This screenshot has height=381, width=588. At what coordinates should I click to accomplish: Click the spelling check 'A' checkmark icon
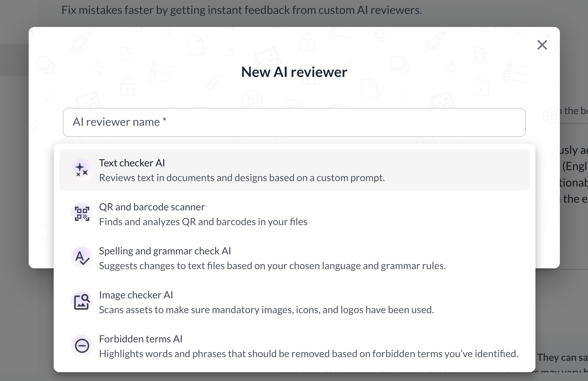tap(82, 258)
